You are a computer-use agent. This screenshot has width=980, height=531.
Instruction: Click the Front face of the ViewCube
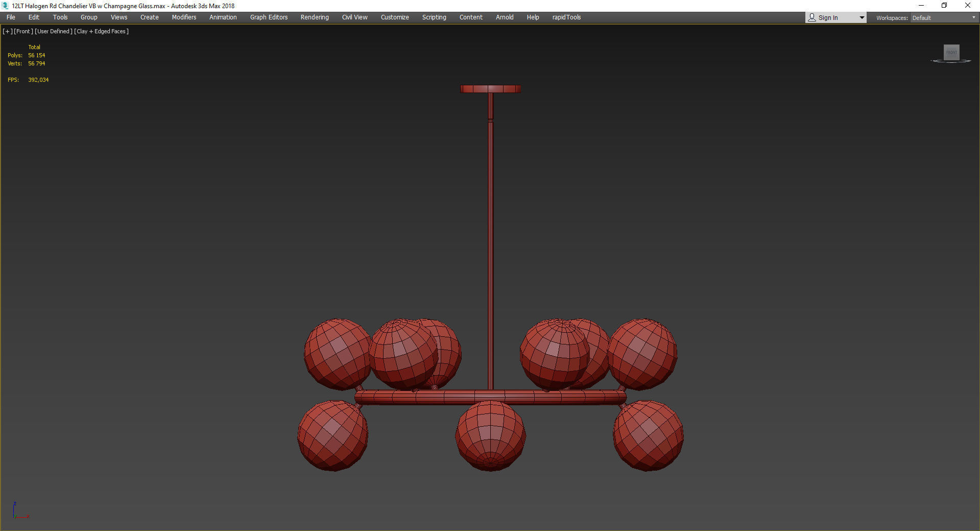click(951, 52)
